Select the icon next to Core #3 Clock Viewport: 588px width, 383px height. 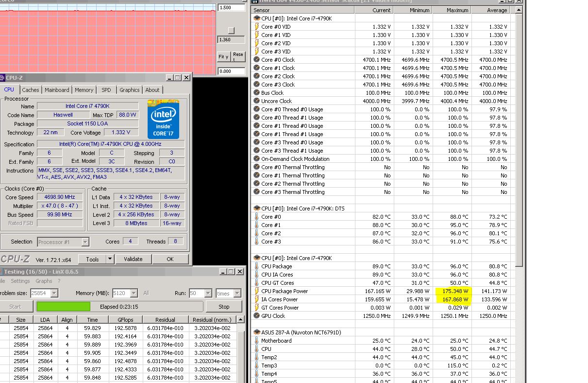(257, 85)
